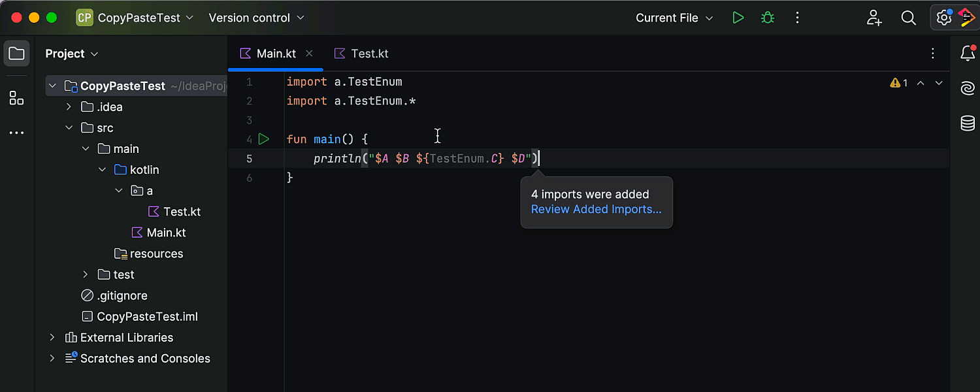This screenshot has width=980, height=392.
Task: Click line number 1 in gutter
Action: click(x=249, y=82)
